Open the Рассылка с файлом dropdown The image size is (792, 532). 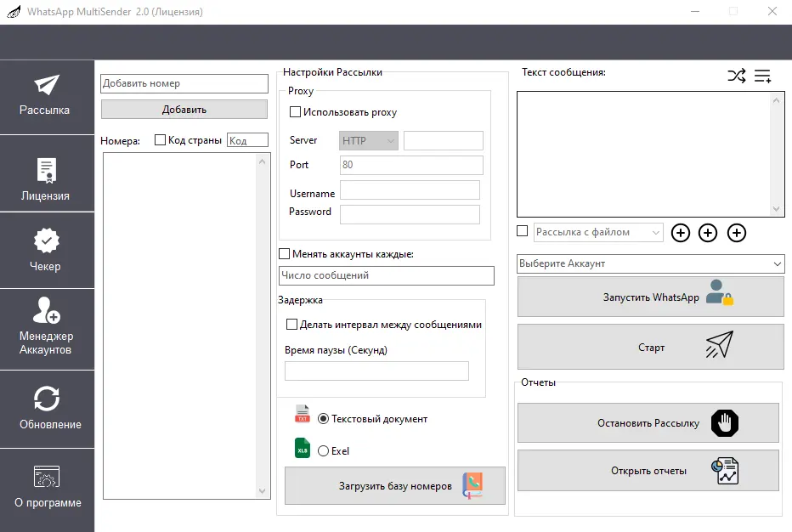(598, 232)
